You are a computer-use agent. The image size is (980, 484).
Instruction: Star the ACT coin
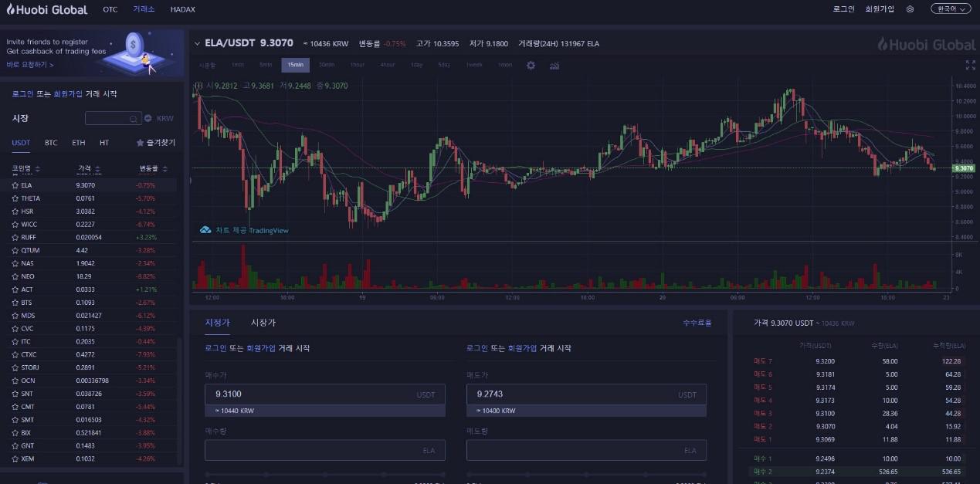pyautogui.click(x=15, y=289)
